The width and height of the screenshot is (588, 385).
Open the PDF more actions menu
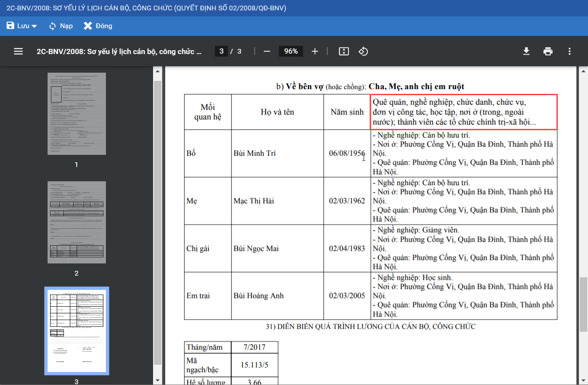click(x=569, y=51)
